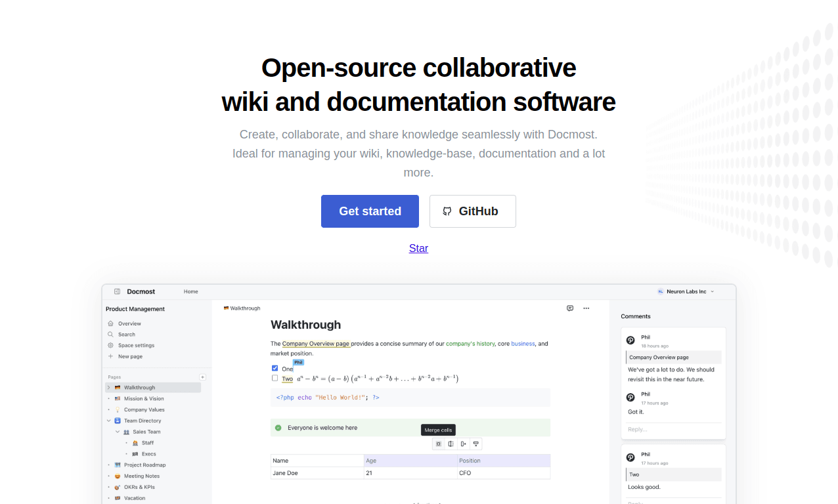The image size is (838, 504).
Task: Open the Company Values page
Action: pos(144,409)
